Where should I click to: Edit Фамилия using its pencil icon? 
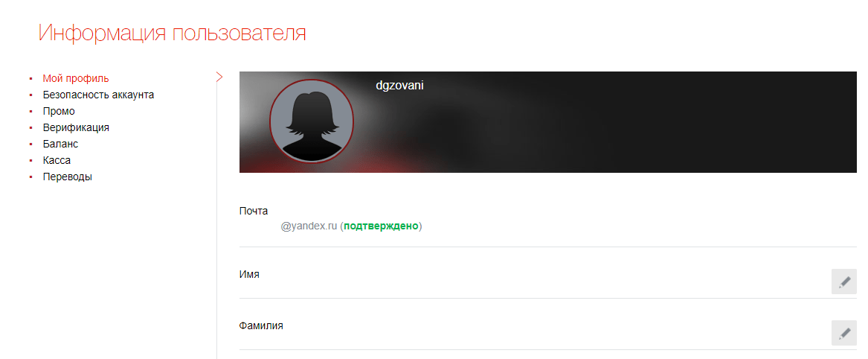843,333
